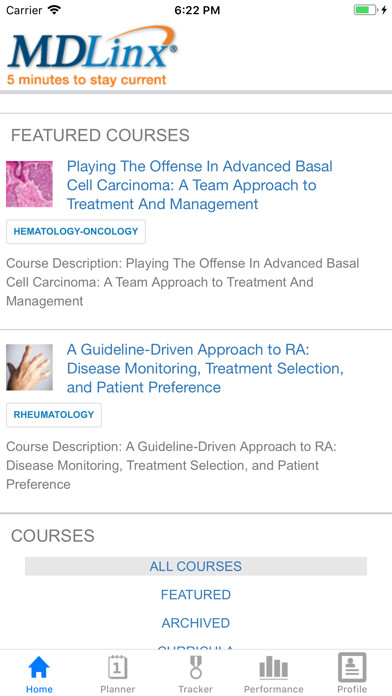The height and width of the screenshot is (696, 392).
Task: Tap the RA course description text
Action: click(171, 466)
